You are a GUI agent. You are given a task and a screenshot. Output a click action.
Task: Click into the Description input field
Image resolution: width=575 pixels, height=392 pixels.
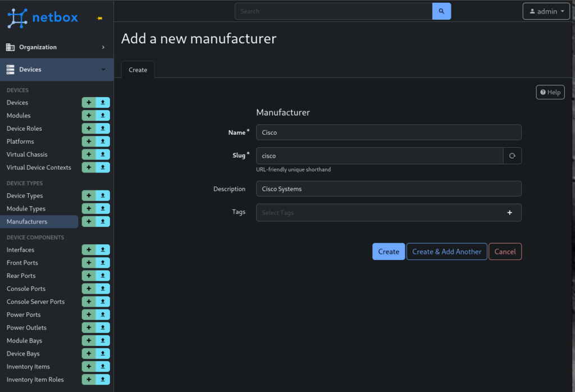[x=389, y=189]
